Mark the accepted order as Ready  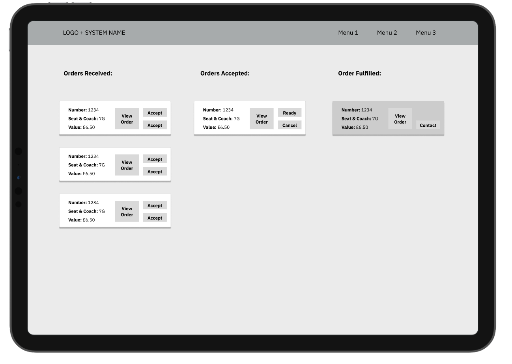[289, 113]
